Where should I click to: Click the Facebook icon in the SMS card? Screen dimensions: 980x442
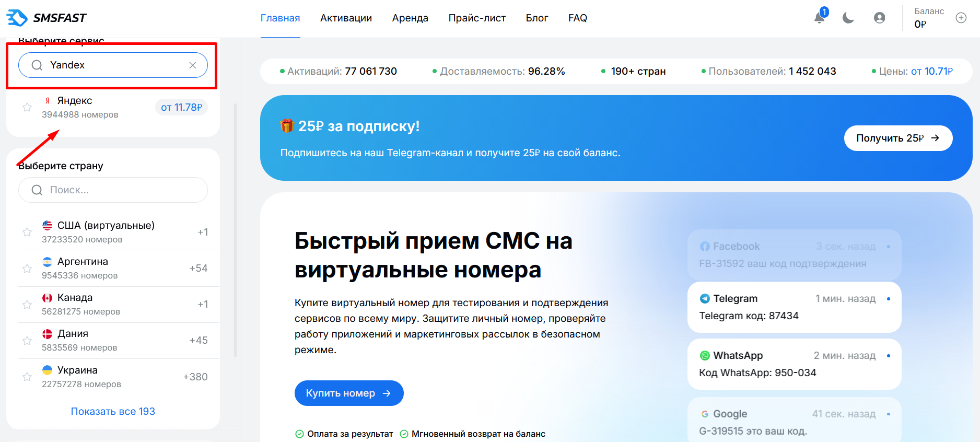pyautogui.click(x=705, y=246)
